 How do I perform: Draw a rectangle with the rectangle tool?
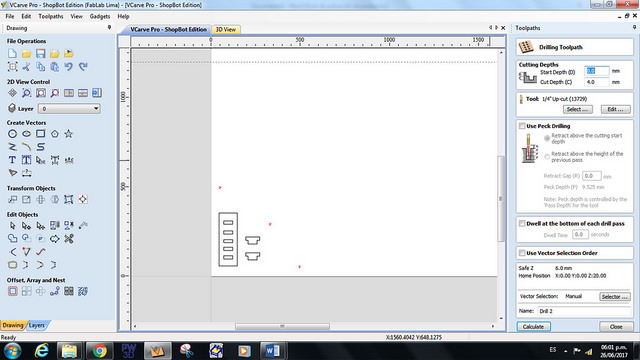point(40,133)
